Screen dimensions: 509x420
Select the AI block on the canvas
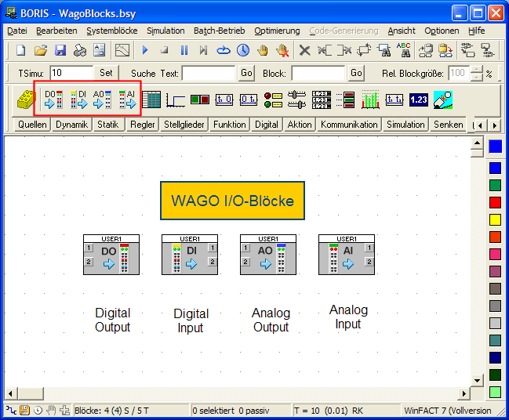click(347, 255)
